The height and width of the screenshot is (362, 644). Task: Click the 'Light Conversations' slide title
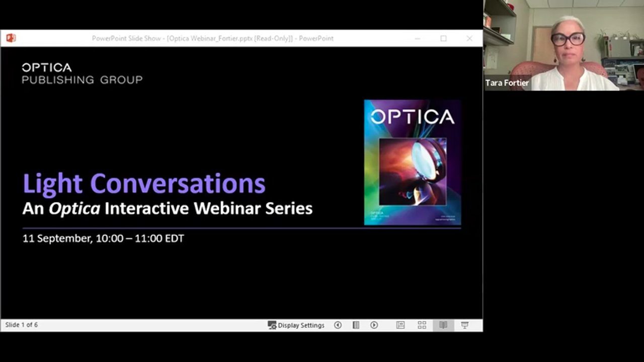(144, 183)
